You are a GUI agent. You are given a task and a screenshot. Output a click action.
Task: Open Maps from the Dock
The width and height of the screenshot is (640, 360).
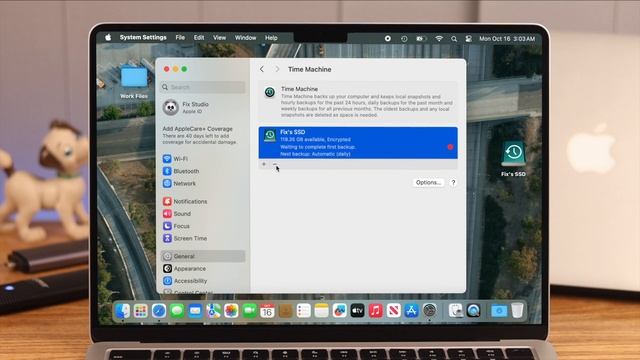click(x=213, y=311)
